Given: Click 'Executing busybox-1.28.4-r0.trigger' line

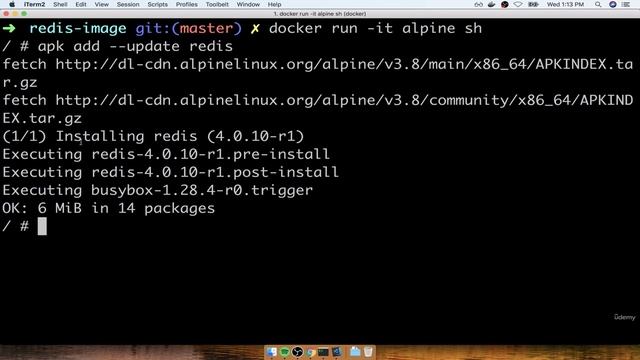Looking at the screenshot, I should 158,190.
